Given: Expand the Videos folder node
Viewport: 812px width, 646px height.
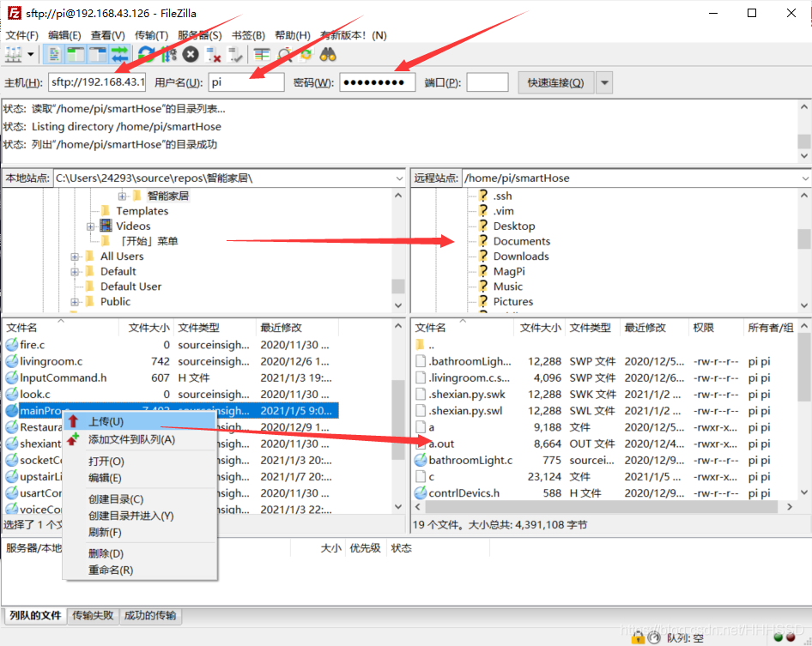Looking at the screenshot, I should pyautogui.click(x=90, y=226).
